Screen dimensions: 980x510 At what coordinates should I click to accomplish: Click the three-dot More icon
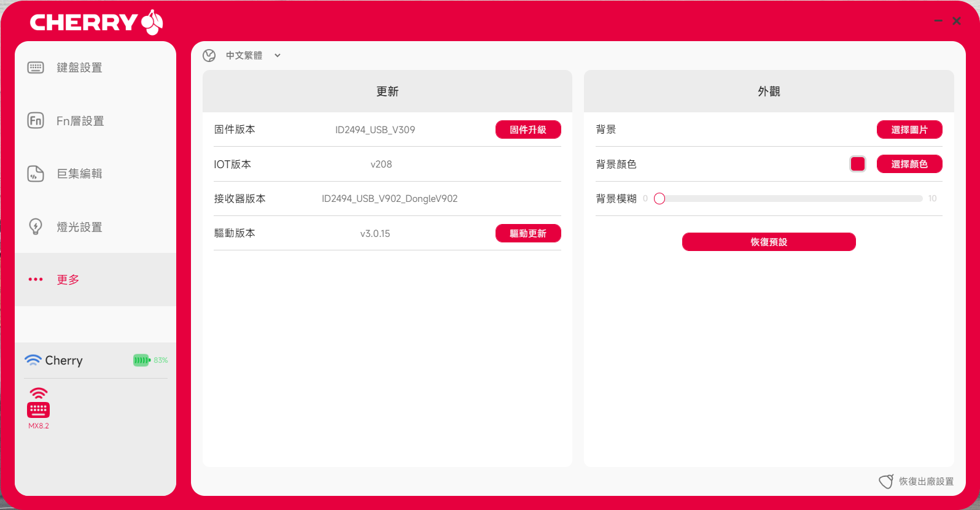tap(36, 279)
